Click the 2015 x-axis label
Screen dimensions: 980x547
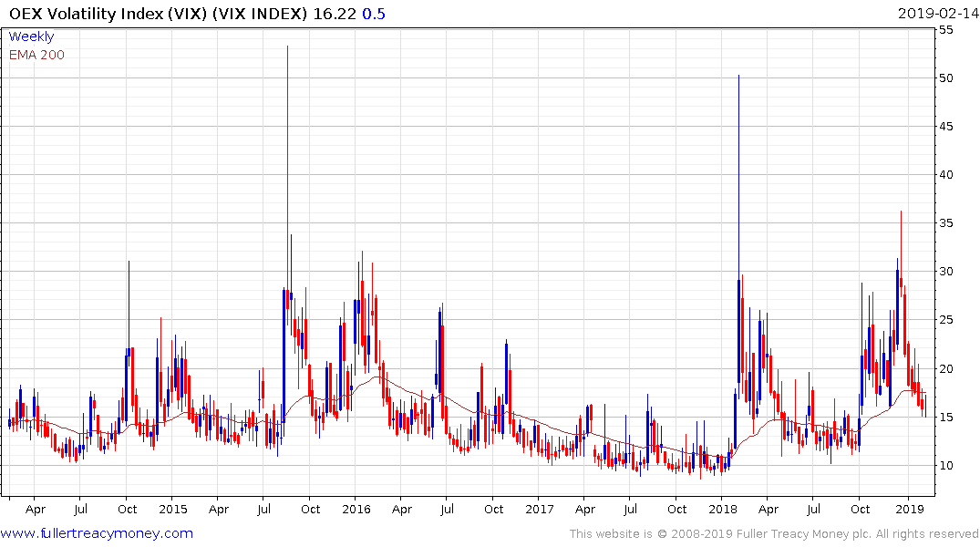pos(173,509)
